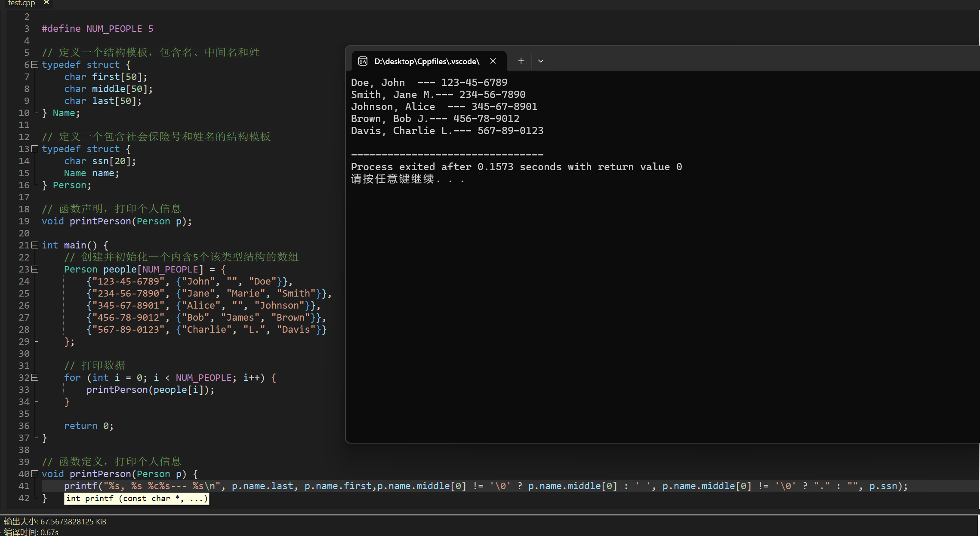Close the test.cpp editor tab

(46, 3)
